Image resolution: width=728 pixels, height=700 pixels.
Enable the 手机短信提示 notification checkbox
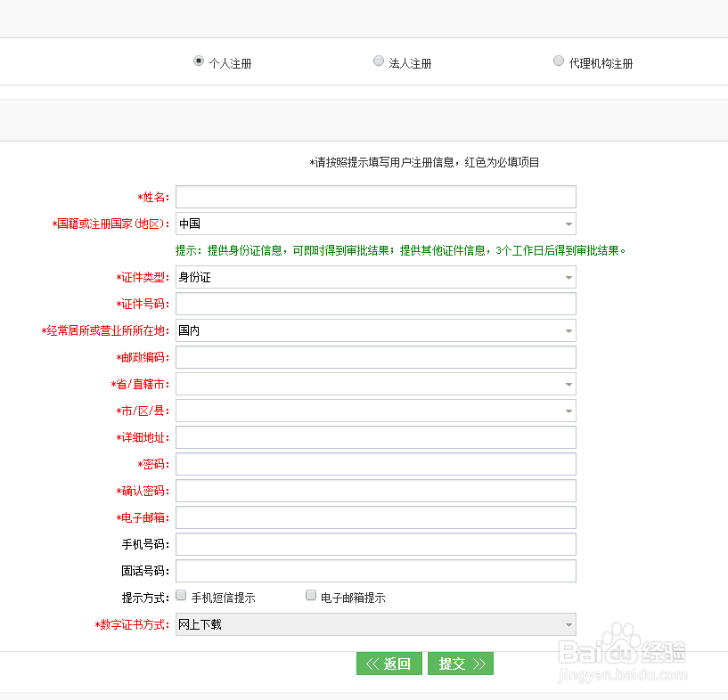pyautogui.click(x=181, y=594)
